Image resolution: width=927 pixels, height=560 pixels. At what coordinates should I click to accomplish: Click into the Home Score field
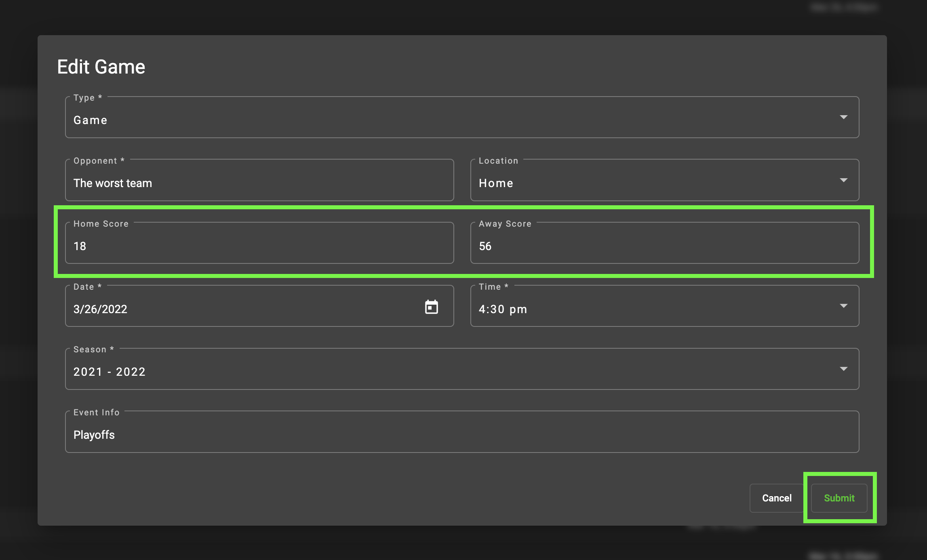[259, 246]
